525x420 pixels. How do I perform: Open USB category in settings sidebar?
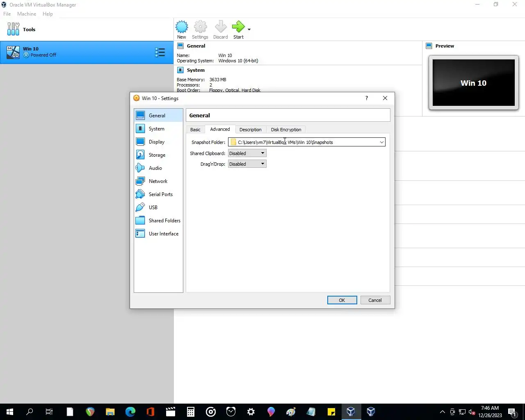click(158, 207)
